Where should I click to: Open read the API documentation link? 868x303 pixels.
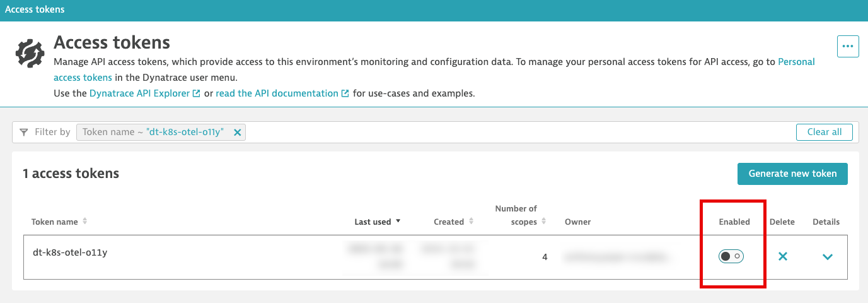click(282, 93)
